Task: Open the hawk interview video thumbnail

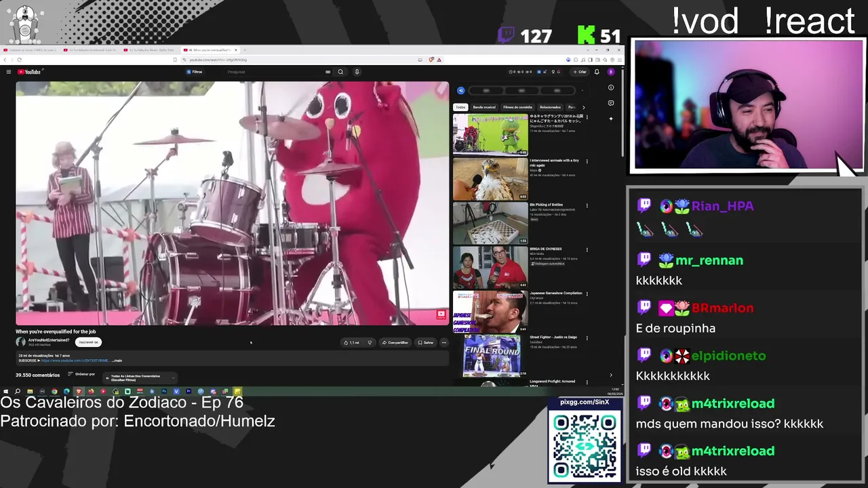Action: (x=490, y=179)
